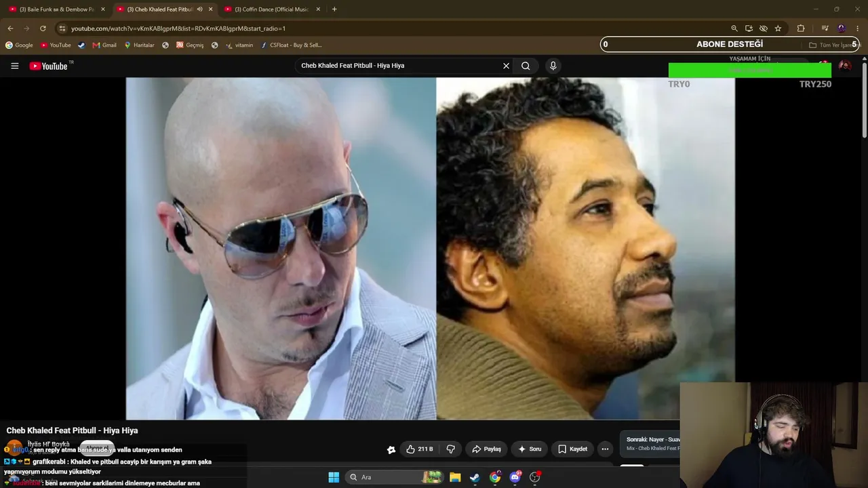Screen dimensions: 868x488
Task: Reload the YouTube page
Action: tap(43, 28)
